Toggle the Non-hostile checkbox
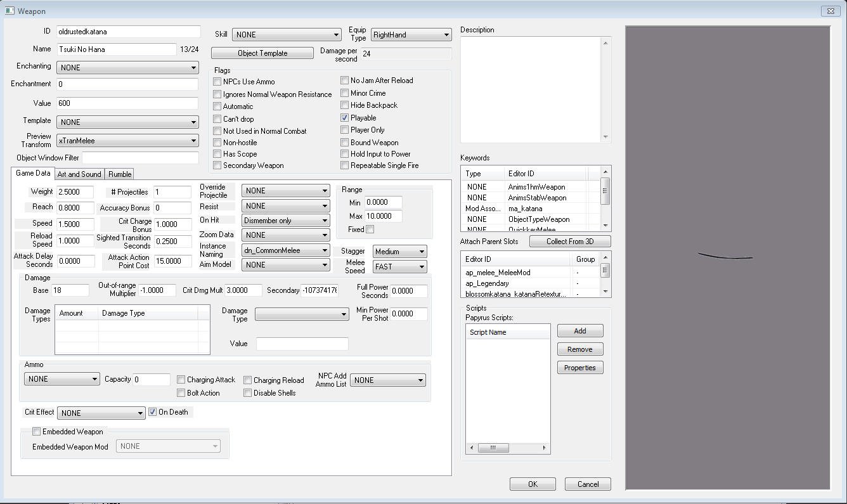 217,143
